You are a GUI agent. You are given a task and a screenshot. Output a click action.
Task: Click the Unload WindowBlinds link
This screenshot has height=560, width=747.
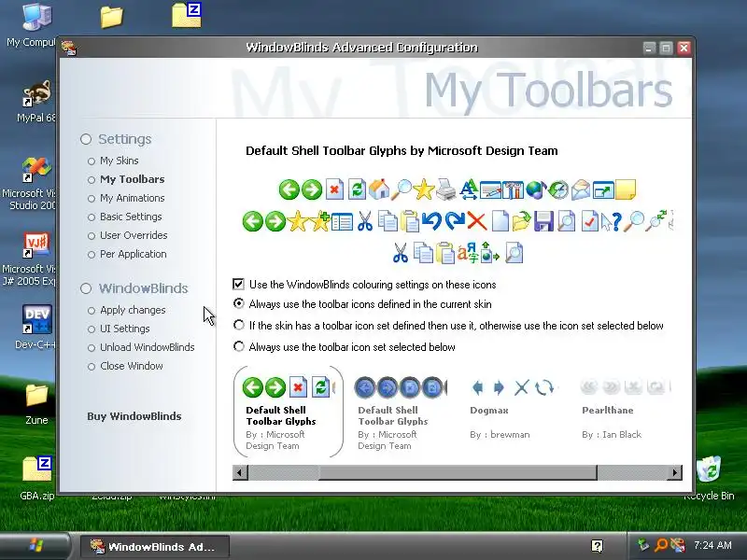click(x=147, y=347)
